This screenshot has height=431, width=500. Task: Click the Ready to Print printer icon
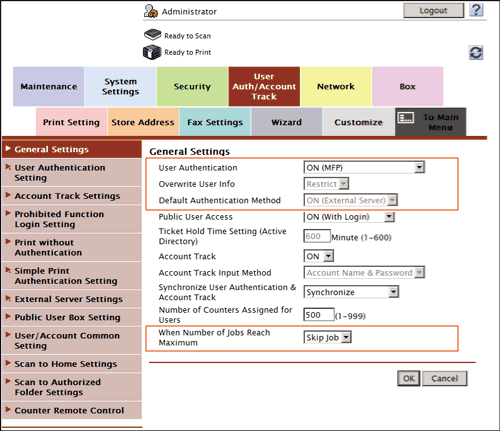152,52
